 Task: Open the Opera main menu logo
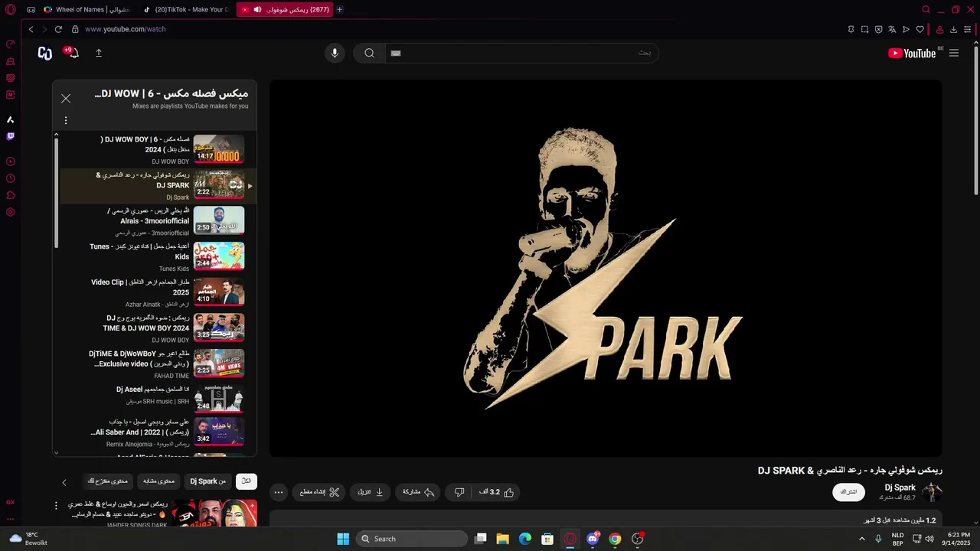11,9
